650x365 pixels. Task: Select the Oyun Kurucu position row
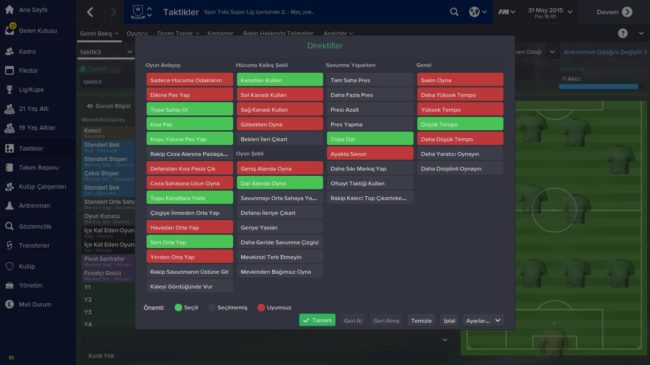pos(108,218)
